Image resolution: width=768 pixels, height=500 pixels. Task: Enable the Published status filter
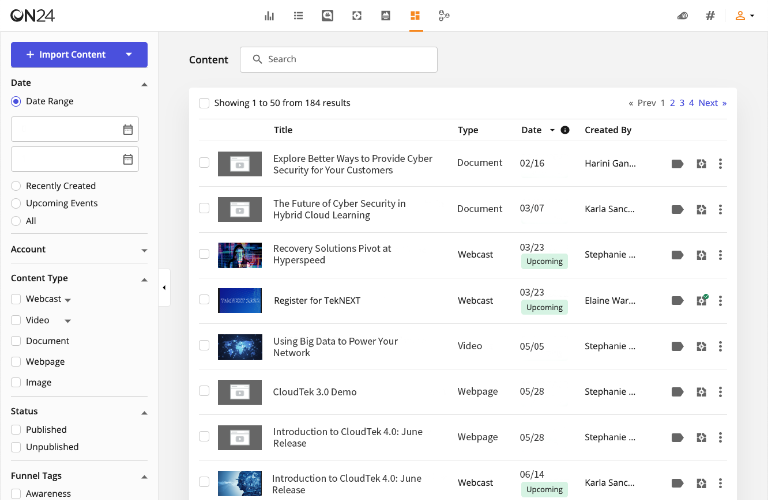pyautogui.click(x=16, y=430)
